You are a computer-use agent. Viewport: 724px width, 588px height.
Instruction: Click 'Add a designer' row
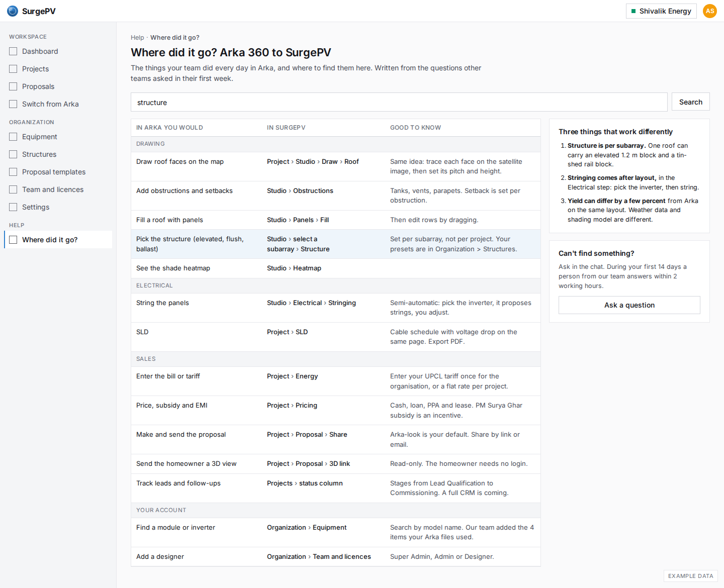336,557
